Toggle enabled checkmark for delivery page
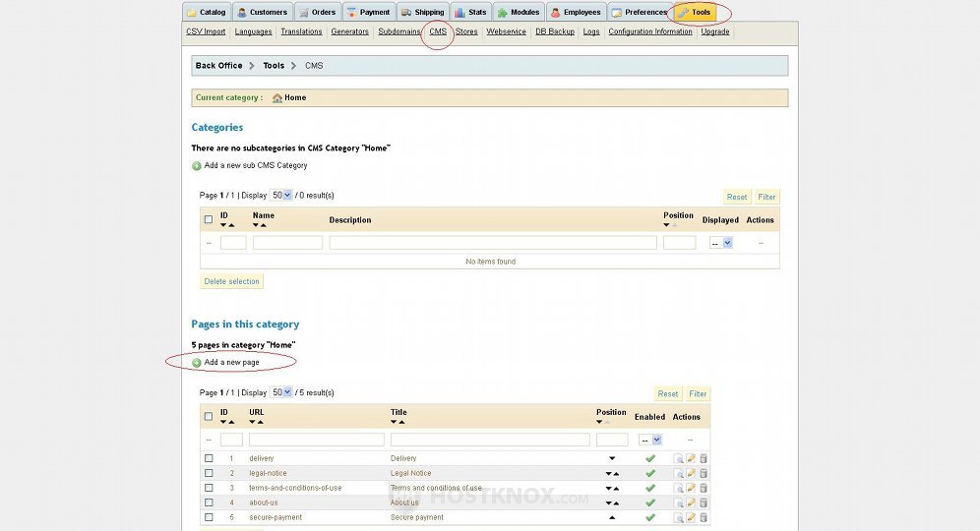Screen dimensions: 980x531 click(x=650, y=458)
